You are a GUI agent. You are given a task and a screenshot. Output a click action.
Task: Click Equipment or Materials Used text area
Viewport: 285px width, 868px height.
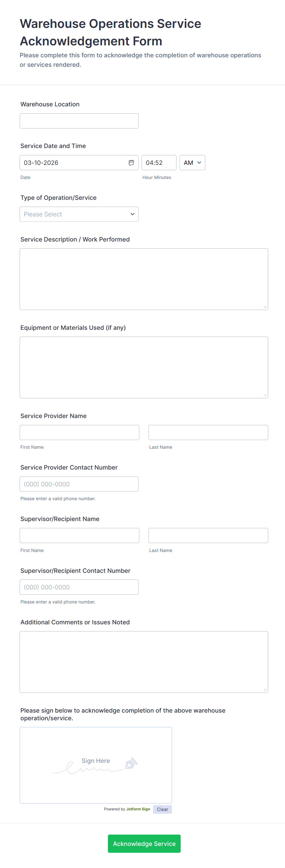pyautogui.click(x=144, y=367)
